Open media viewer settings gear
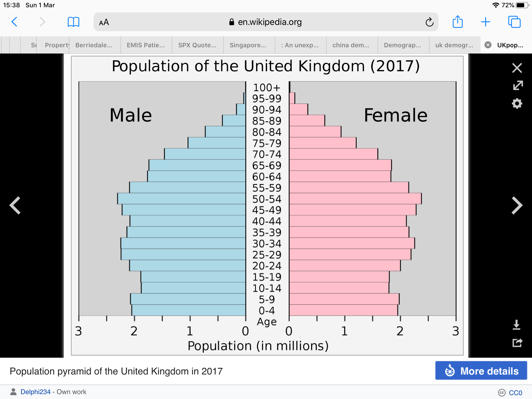Viewport: 532px width, 399px height. [x=517, y=103]
